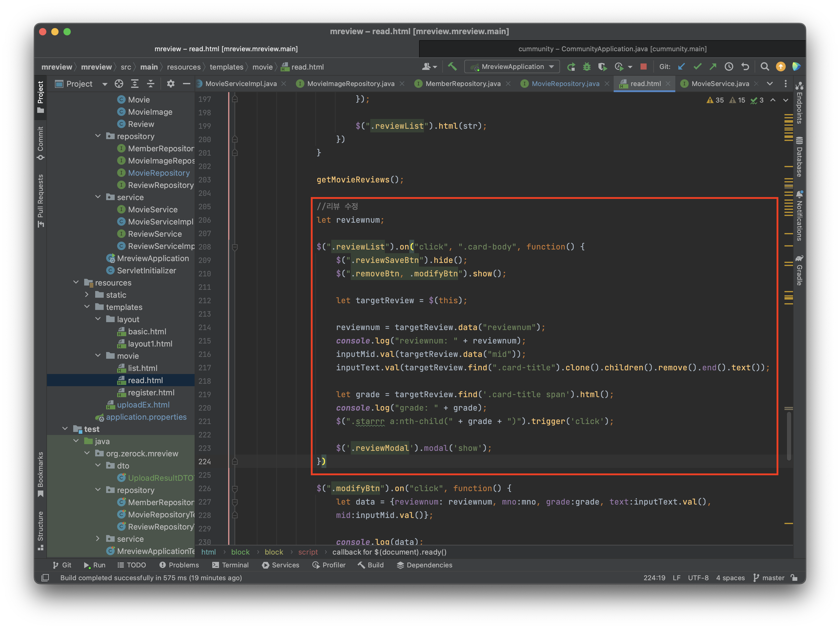This screenshot has height=629, width=840.
Task: Open the Services tool window
Action: 281,565
